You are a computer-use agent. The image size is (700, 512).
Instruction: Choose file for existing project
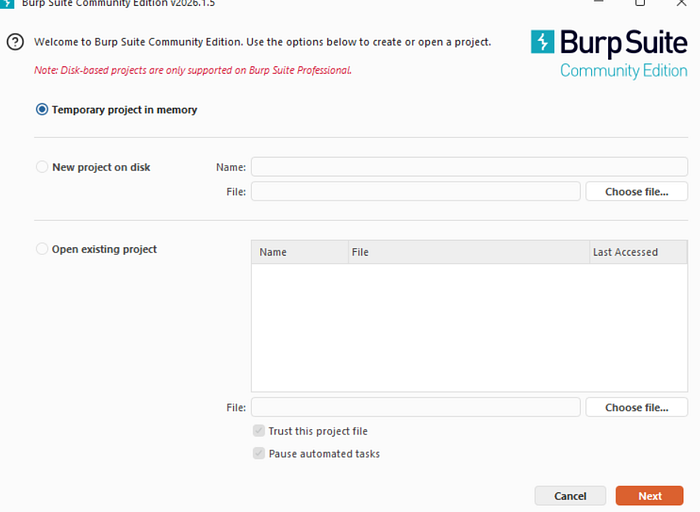click(637, 407)
